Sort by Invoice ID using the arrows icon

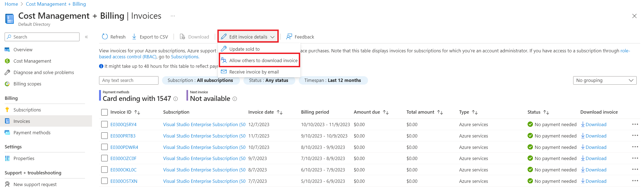137,112
